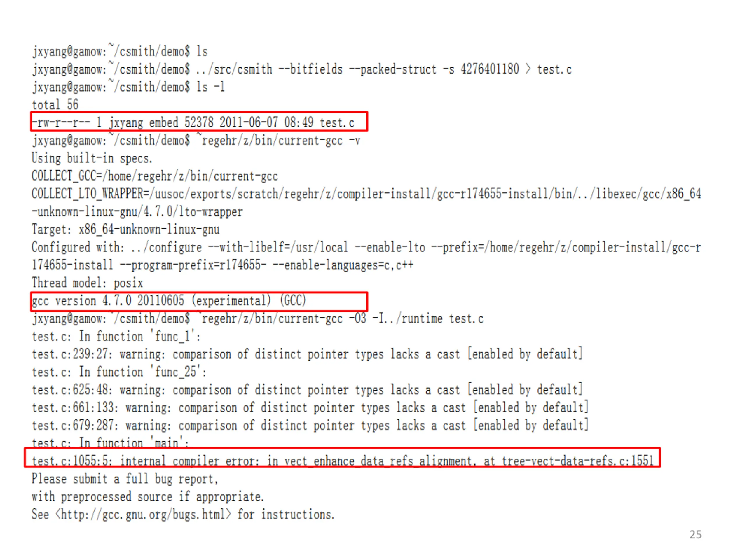Click the 'total 56' output line
The image size is (747, 560).
tap(55, 105)
